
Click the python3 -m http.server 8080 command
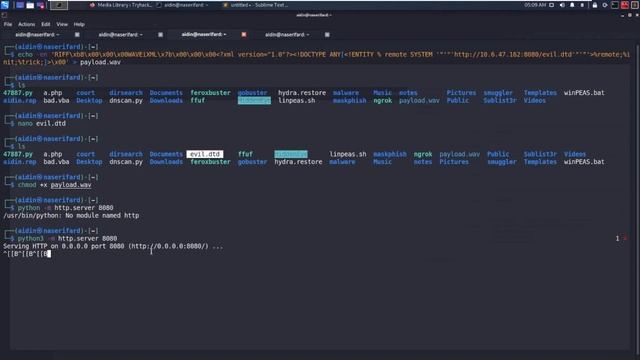67,238
